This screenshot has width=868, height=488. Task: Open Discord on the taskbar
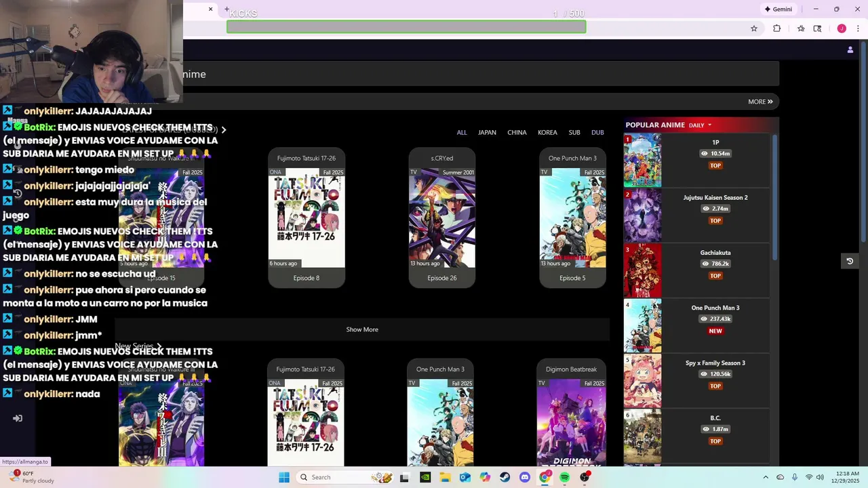point(525,477)
